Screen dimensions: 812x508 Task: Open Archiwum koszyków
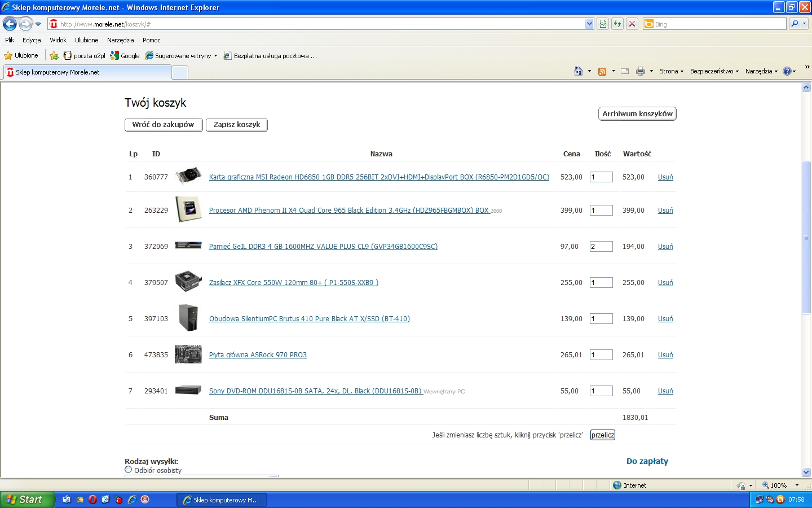pos(637,113)
